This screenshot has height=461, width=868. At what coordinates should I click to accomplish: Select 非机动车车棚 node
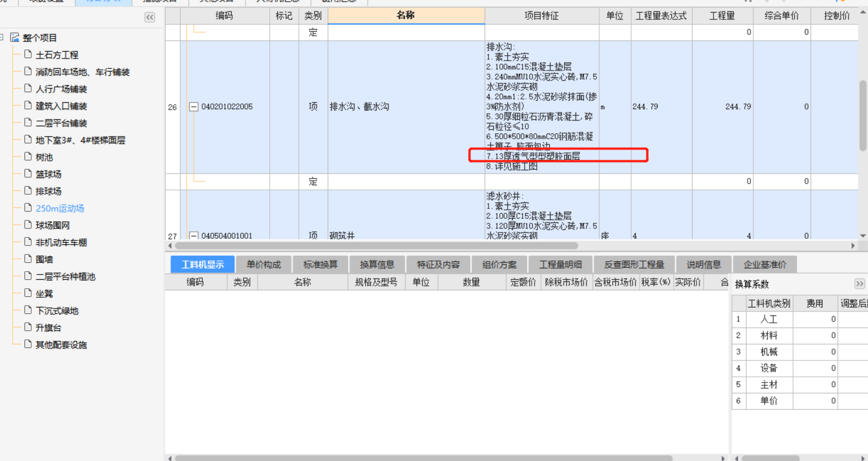coord(61,242)
